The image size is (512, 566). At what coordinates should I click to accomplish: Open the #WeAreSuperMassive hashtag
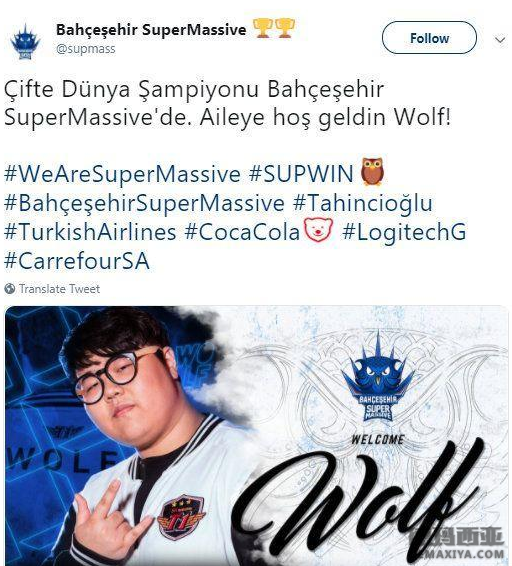pos(122,174)
